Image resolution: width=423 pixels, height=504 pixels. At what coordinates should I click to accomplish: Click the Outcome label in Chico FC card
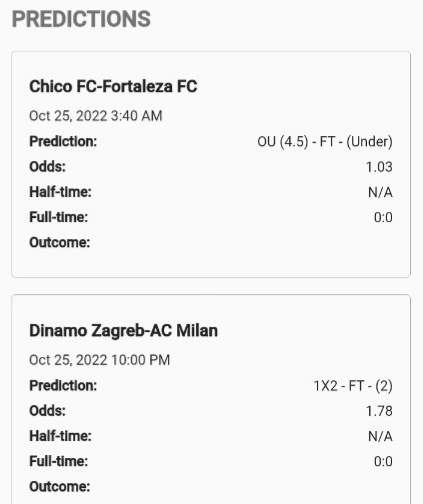[x=60, y=242]
